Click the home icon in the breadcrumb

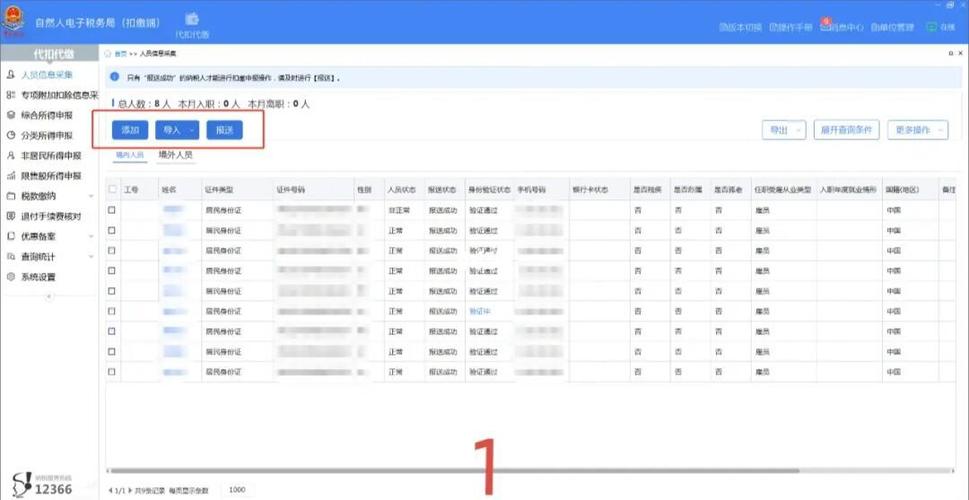pos(108,54)
